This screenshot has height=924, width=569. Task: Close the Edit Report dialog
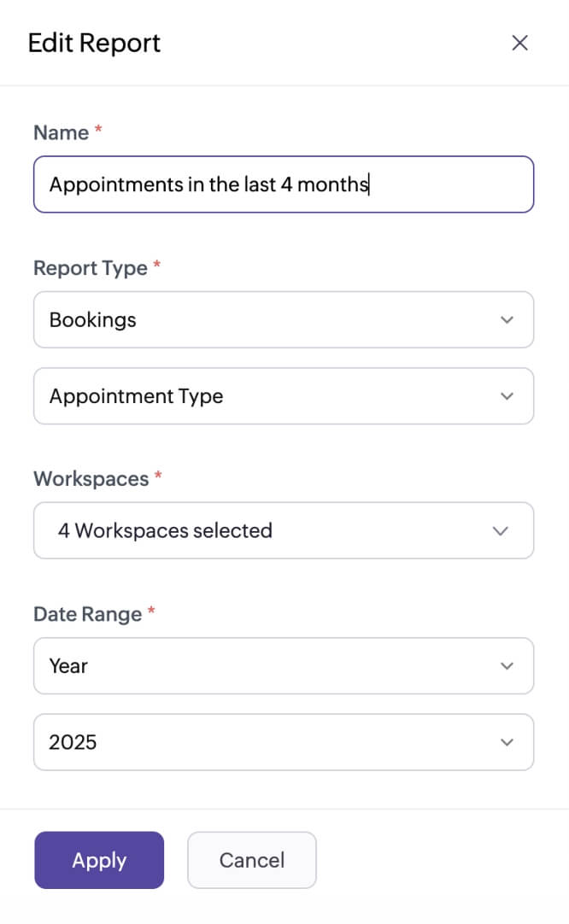coord(519,43)
